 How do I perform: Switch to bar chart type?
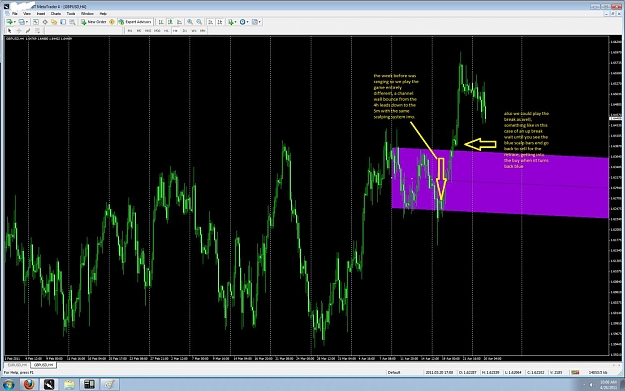coord(161,22)
